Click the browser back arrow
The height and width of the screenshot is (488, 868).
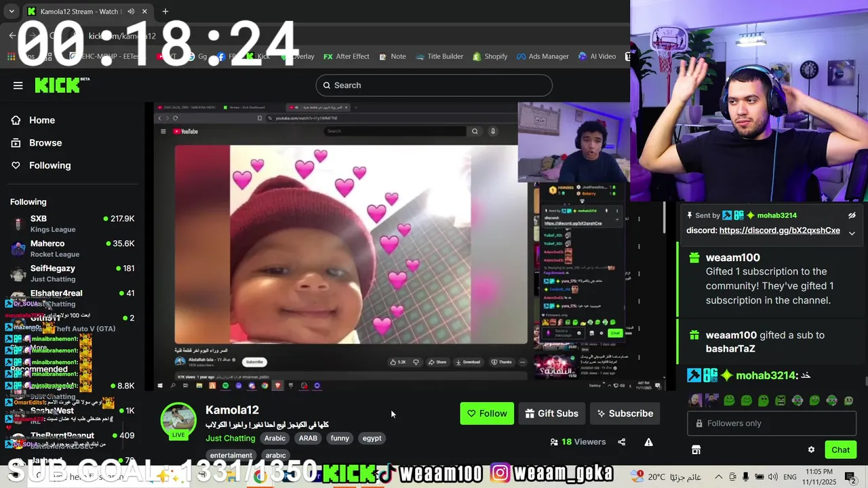click(12, 35)
